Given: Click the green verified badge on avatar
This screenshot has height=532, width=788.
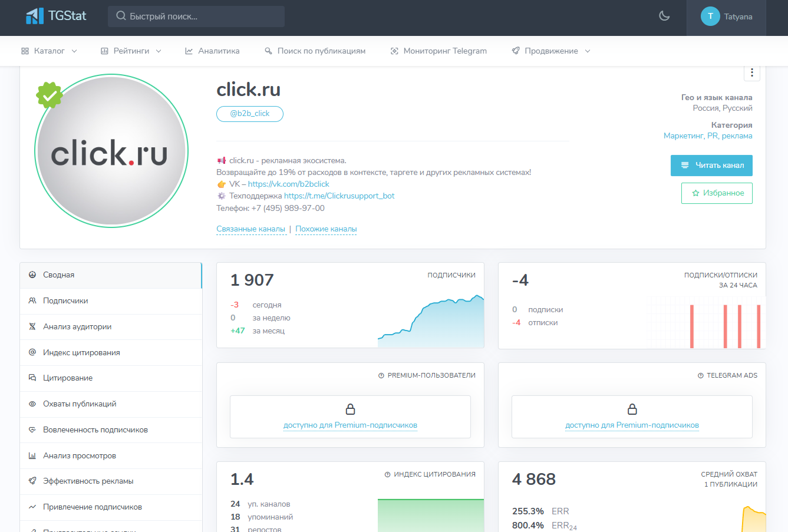Looking at the screenshot, I should (50, 95).
